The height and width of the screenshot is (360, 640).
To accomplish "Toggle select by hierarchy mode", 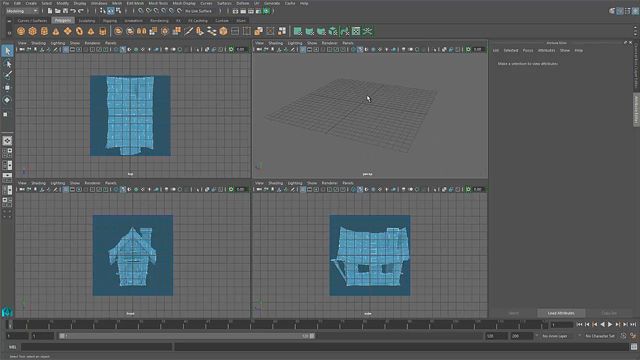I will click(x=103, y=11).
